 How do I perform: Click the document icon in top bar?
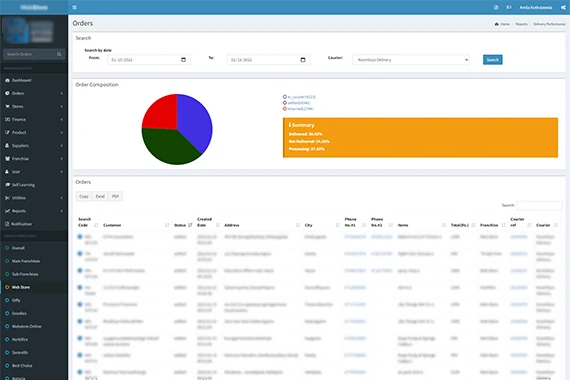496,7
